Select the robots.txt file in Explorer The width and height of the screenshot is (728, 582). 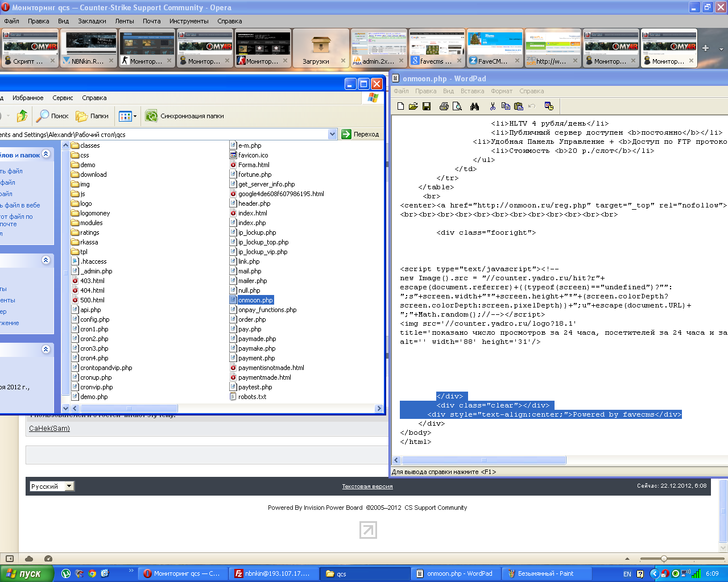[248, 397]
